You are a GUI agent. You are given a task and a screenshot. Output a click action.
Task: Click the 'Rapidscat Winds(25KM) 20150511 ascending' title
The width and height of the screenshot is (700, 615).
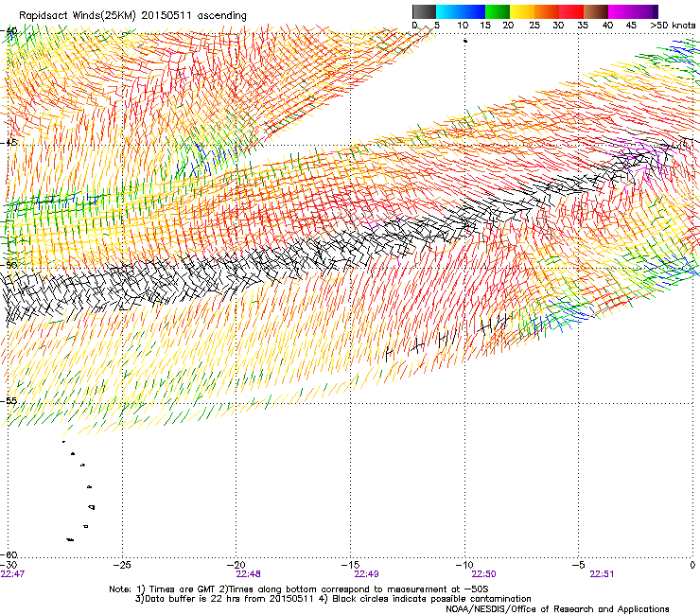point(132,16)
